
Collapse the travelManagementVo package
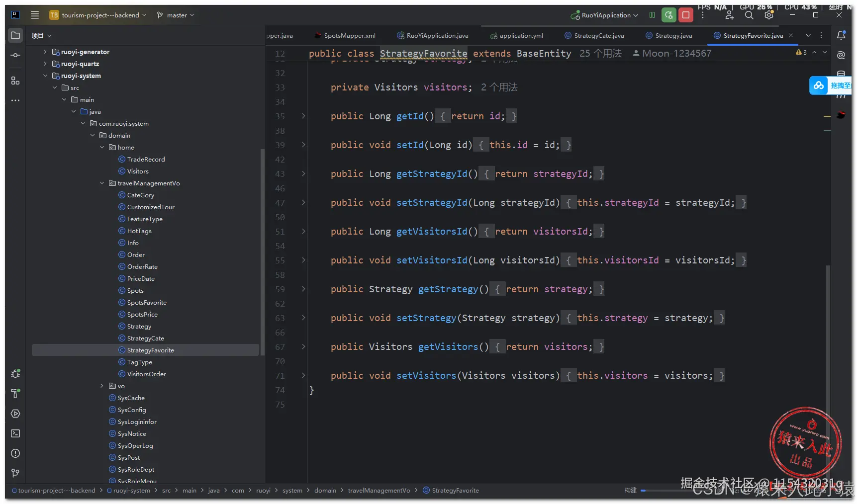click(x=102, y=183)
